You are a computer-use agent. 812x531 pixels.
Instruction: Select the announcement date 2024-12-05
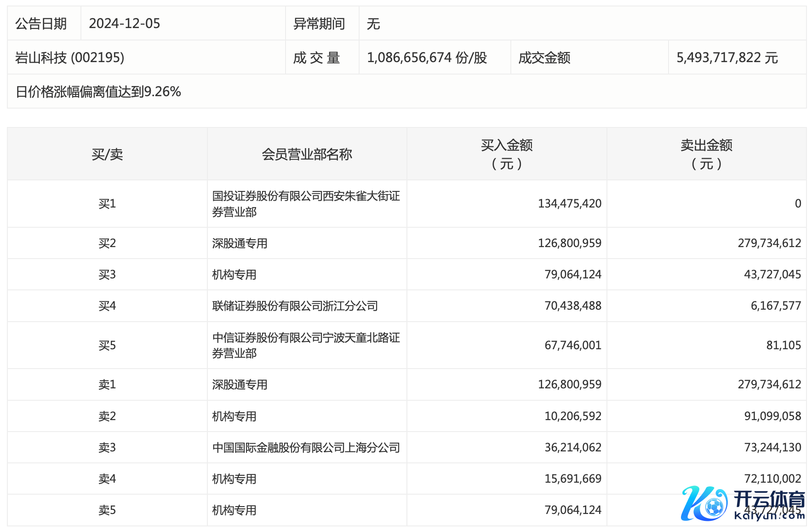125,23
